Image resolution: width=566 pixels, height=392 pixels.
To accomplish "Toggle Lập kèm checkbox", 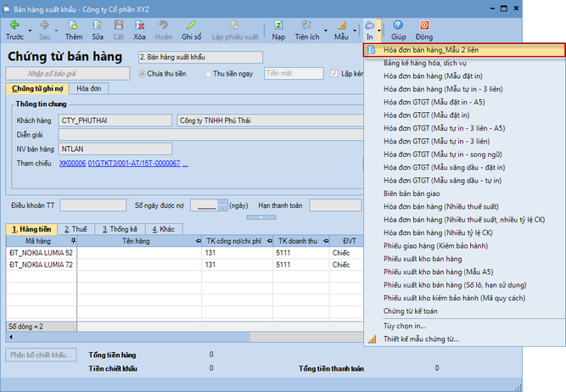I will tap(333, 74).
